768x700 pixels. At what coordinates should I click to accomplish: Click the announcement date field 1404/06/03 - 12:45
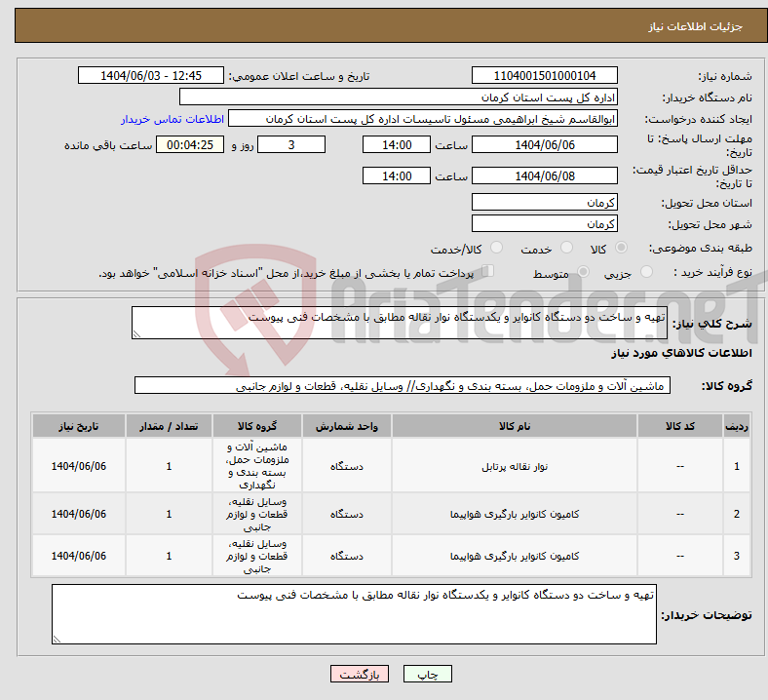point(151,75)
